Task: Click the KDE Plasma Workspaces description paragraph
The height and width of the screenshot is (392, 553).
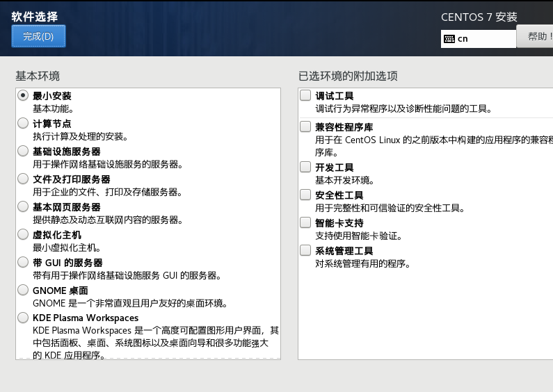Action: pyautogui.click(x=156, y=343)
